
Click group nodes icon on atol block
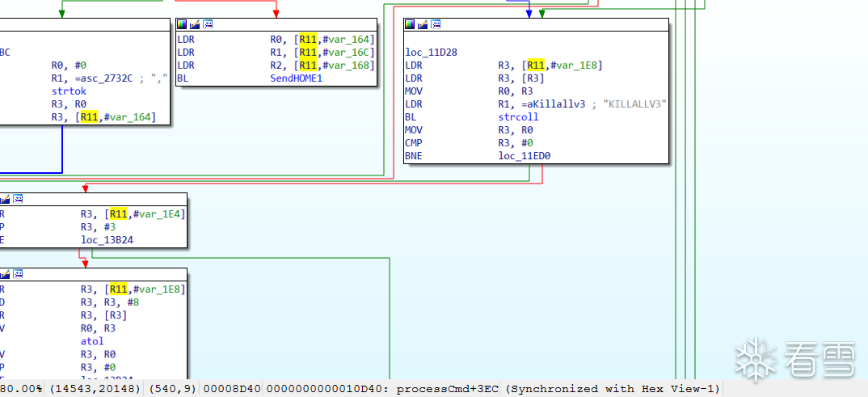coord(18,274)
